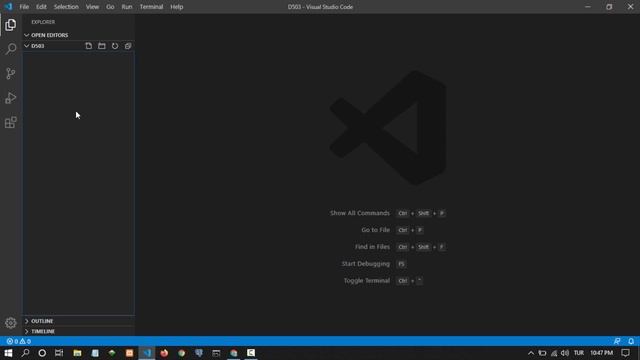640x360 pixels.
Task: Open the errors and warnings indicator in the status bar
Action: [x=19, y=341]
